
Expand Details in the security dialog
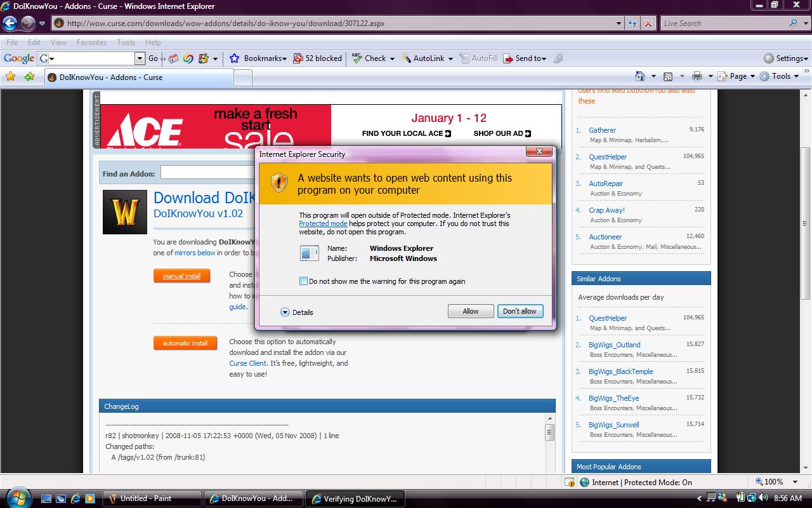click(x=297, y=312)
